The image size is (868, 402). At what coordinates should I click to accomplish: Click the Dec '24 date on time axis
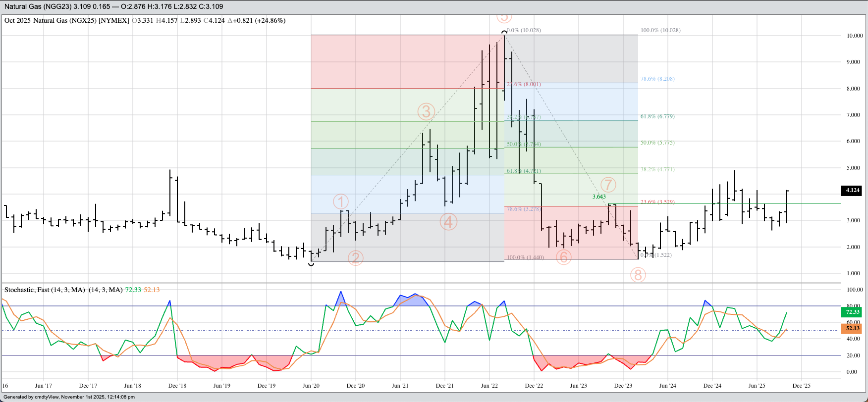pyautogui.click(x=712, y=386)
